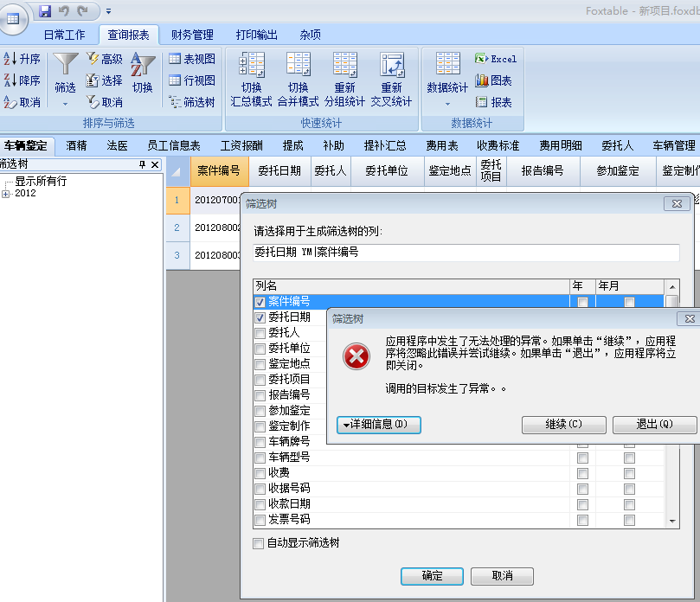This screenshot has width=700, height=602.
Task: Switch to 表视图 table view
Action: pos(175,59)
